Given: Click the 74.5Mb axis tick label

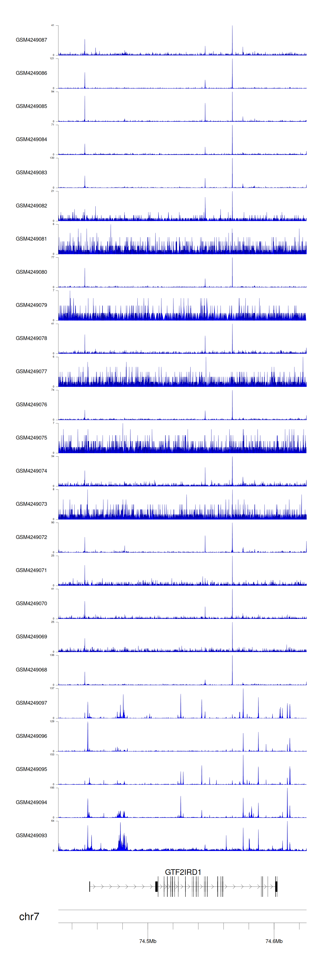Looking at the screenshot, I should (148, 941).
